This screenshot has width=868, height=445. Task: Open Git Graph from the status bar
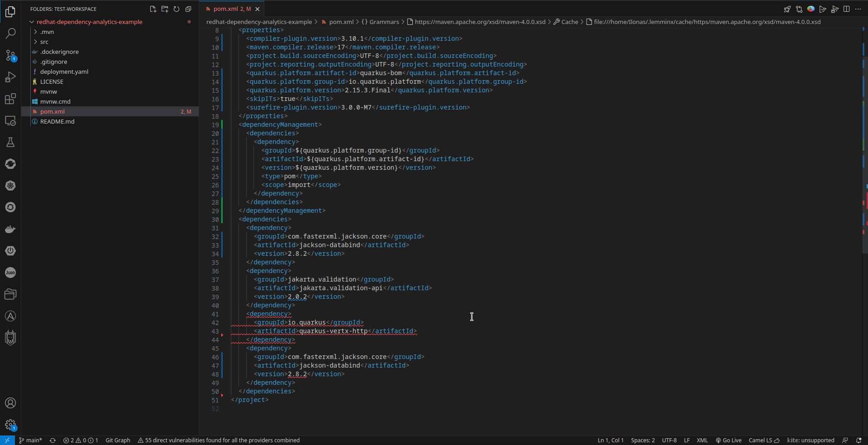[x=117, y=440]
